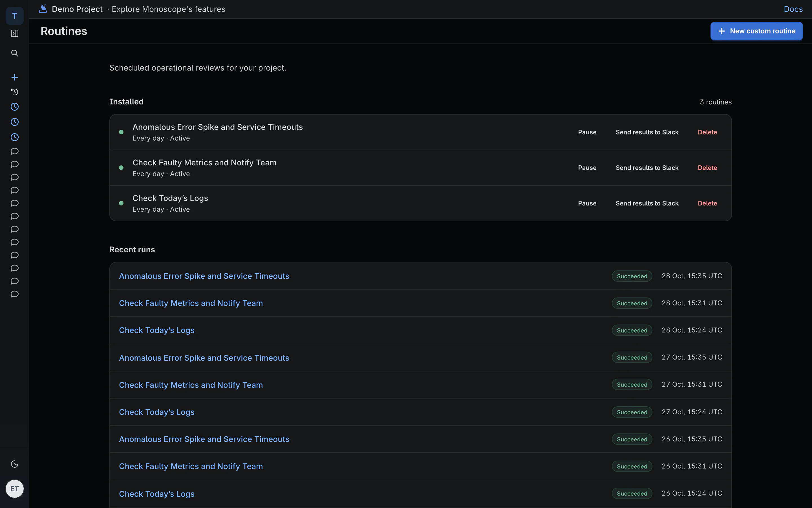Image resolution: width=812 pixels, height=508 pixels.
Task: Click the T project avatar in sidebar
Action: 14,16
